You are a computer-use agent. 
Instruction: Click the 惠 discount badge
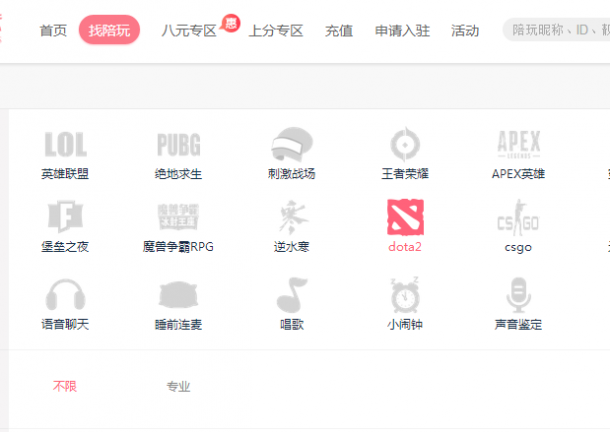click(x=231, y=24)
